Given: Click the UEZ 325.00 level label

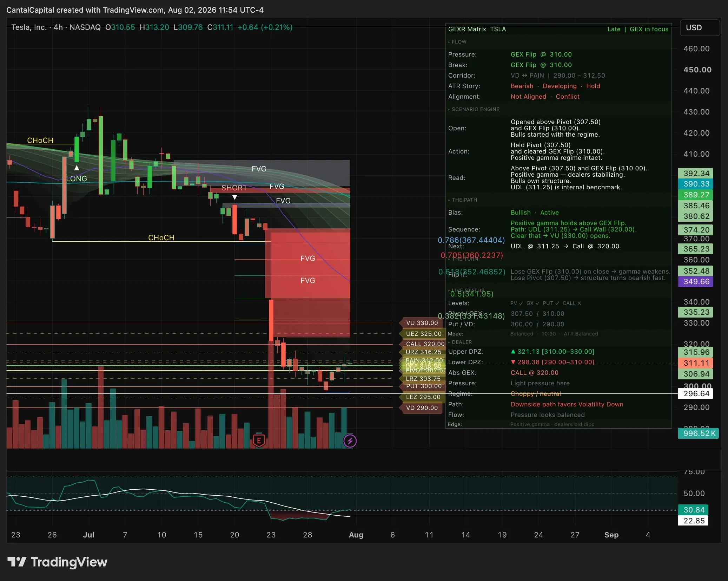Looking at the screenshot, I should click(x=423, y=334).
